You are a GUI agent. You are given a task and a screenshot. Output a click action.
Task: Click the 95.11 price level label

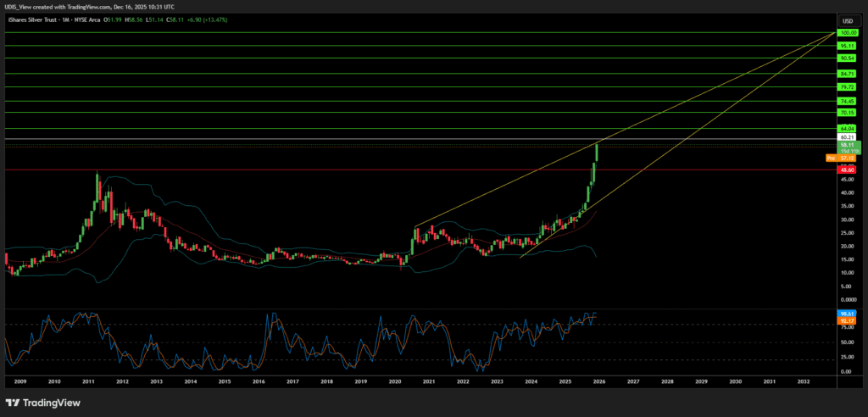click(848, 46)
